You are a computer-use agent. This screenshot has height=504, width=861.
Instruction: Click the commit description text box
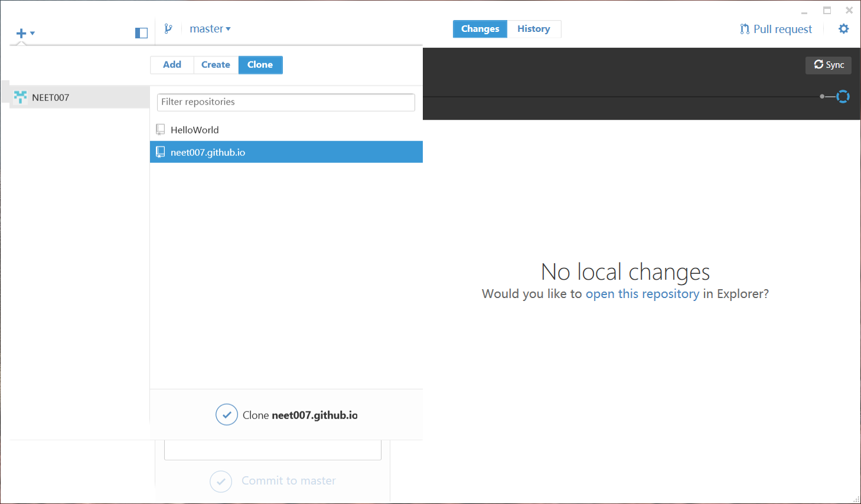[x=273, y=450]
